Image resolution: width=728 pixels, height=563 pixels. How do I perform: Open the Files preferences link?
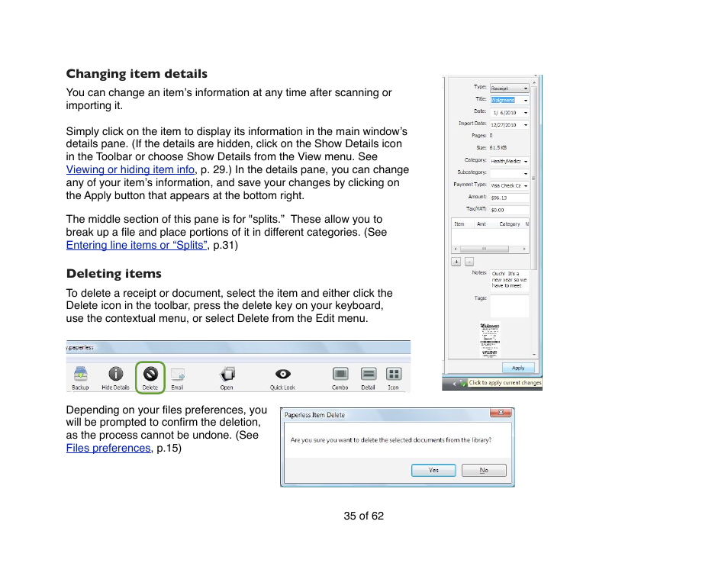point(108,448)
